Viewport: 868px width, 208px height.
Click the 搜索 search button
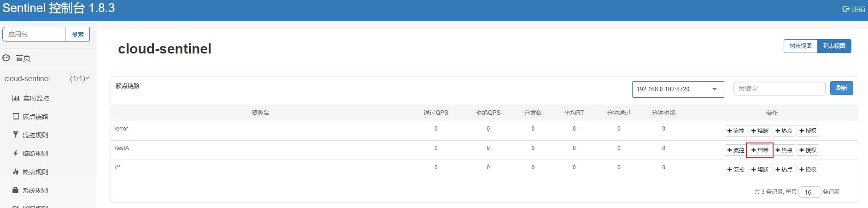point(77,34)
